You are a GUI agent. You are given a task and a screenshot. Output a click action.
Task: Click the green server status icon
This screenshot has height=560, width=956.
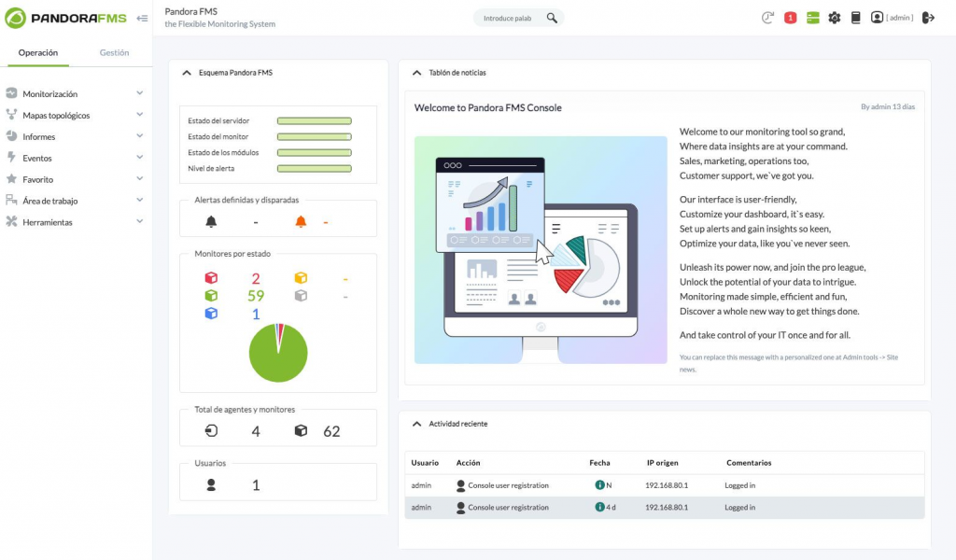(812, 18)
